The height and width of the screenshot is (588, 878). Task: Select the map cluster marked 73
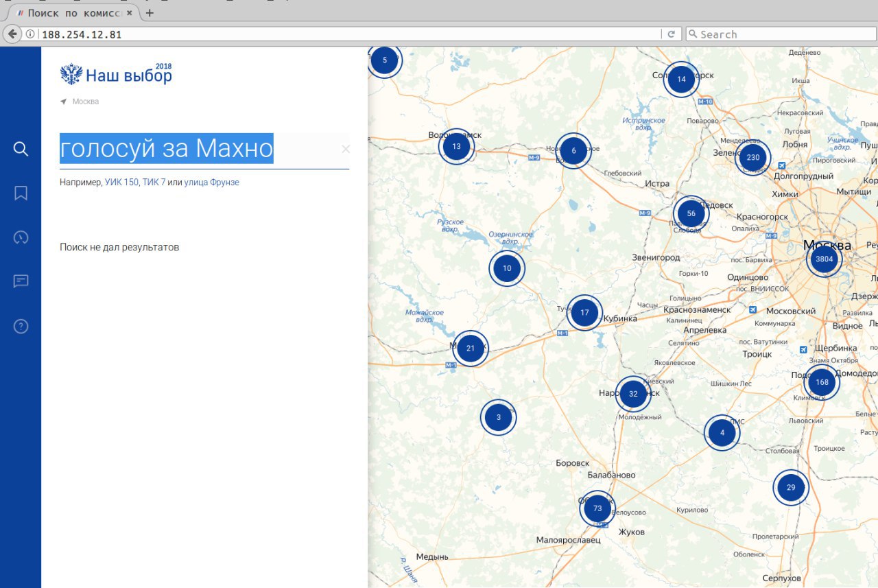pyautogui.click(x=597, y=508)
